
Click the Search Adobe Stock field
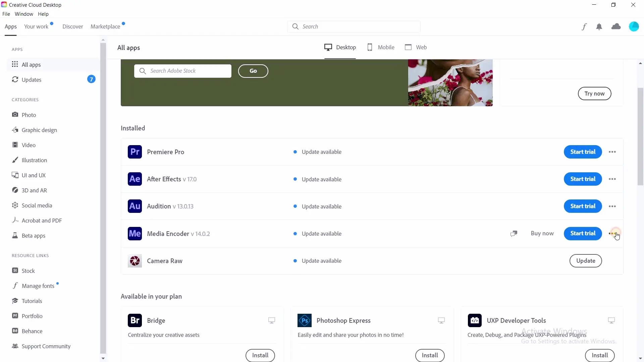coord(183,71)
